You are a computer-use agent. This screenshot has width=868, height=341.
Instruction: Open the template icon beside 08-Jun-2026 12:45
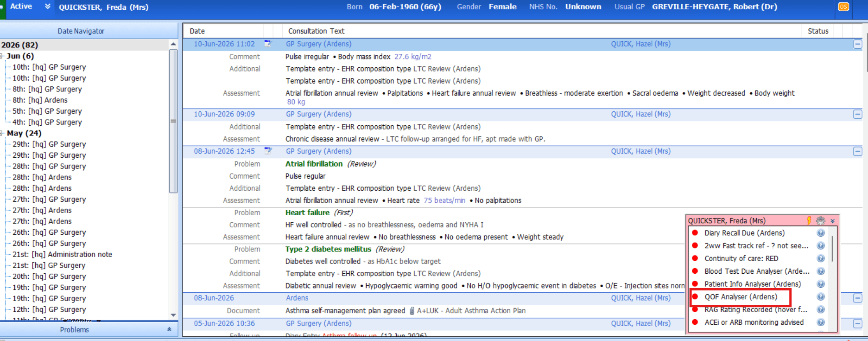(x=268, y=151)
